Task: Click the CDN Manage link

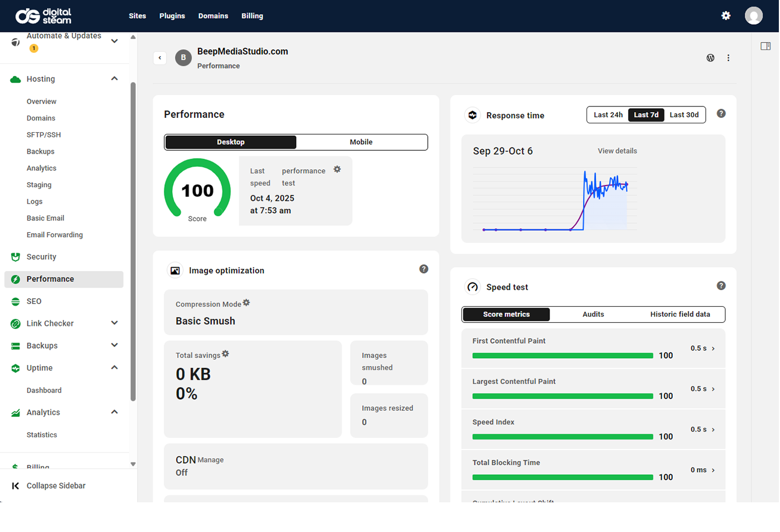Action: click(x=211, y=460)
